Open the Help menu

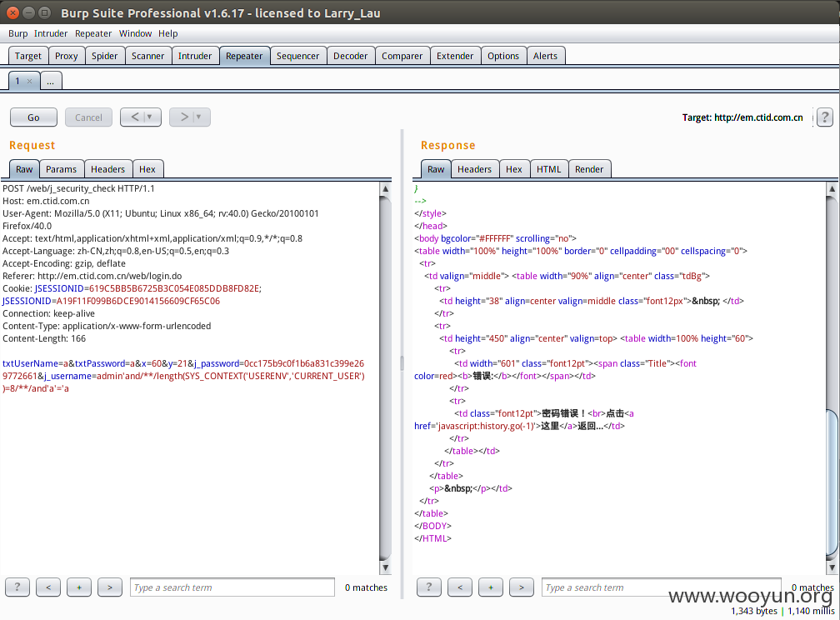coord(167,33)
